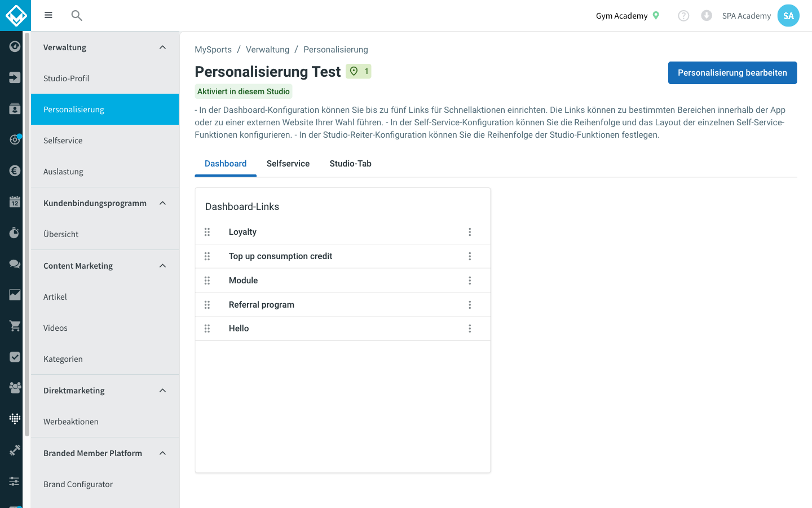The width and height of the screenshot is (812, 508).
Task: Click the Personalisierung bearbeiten button
Action: tap(732, 73)
